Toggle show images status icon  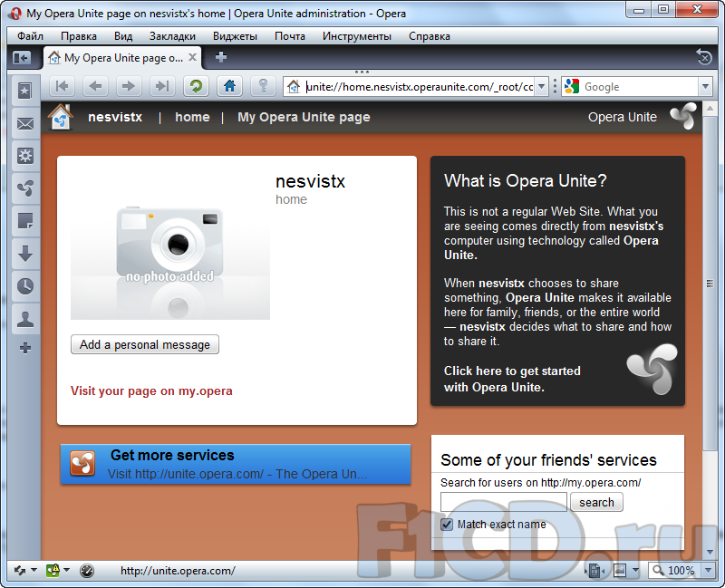point(620,571)
